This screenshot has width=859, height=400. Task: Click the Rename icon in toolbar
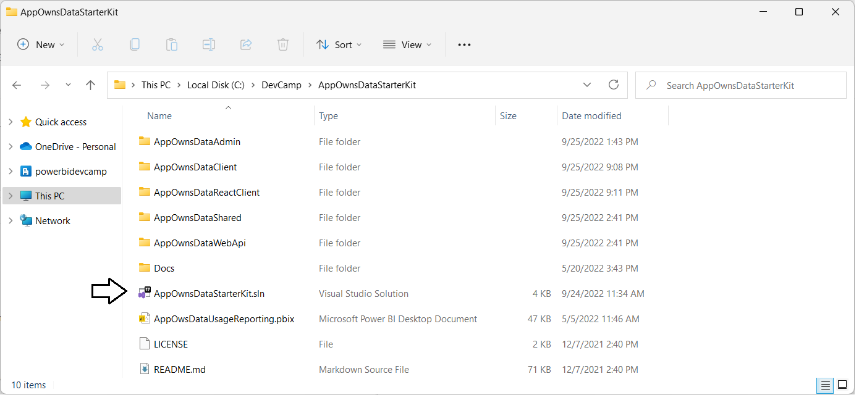pos(209,45)
